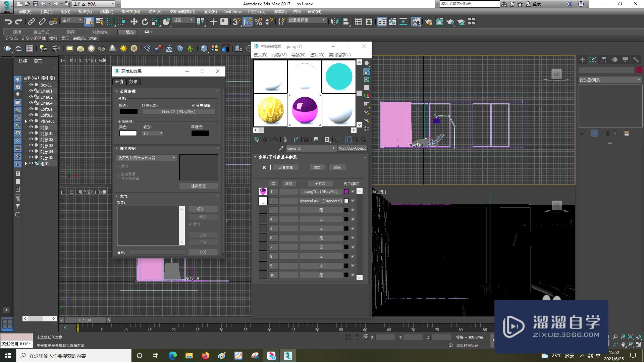The height and width of the screenshot is (363, 644).
Task: Open the Display panel icon
Action: click(625, 60)
